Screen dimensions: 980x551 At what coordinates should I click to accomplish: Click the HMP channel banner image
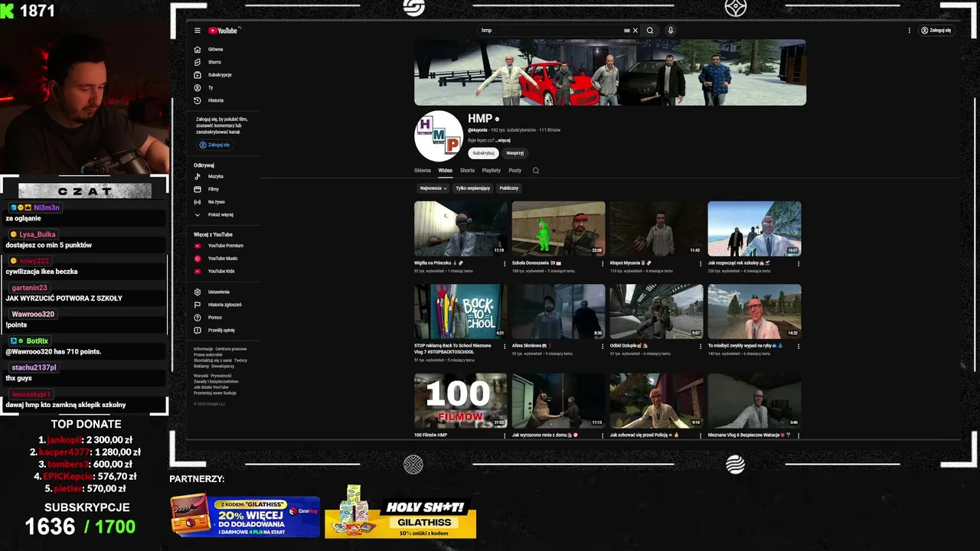coord(610,73)
